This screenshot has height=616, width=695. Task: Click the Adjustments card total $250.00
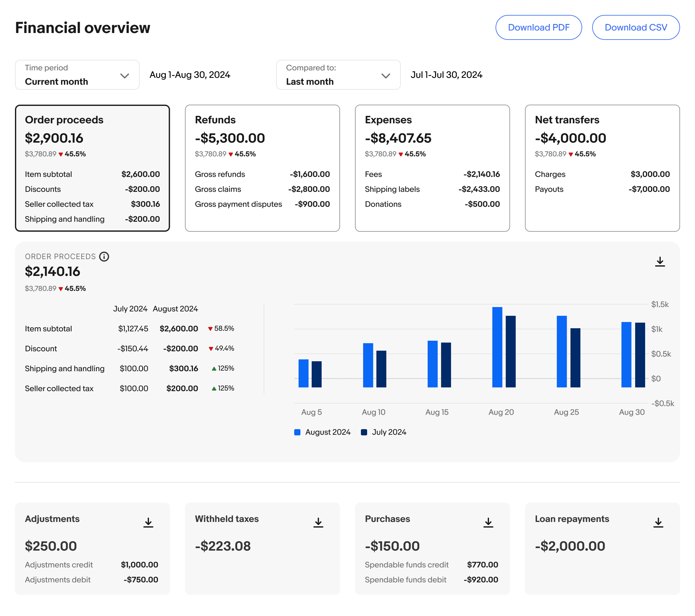click(x=51, y=546)
